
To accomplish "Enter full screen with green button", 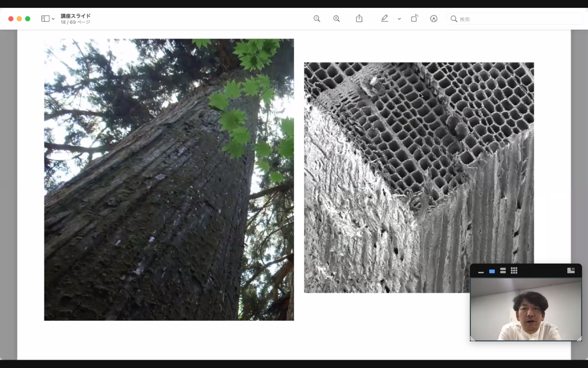I will (x=28, y=19).
